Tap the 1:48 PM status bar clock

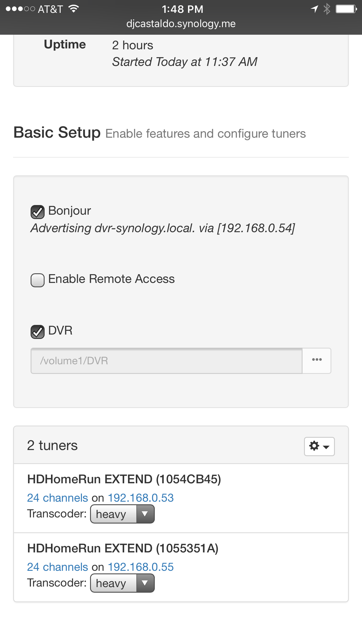(x=182, y=9)
